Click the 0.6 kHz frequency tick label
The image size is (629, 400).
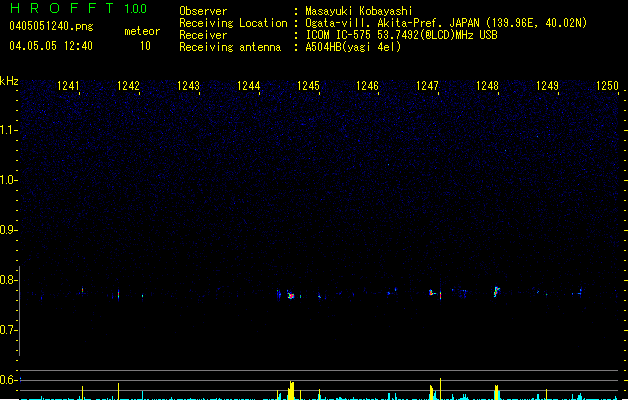tap(8, 380)
